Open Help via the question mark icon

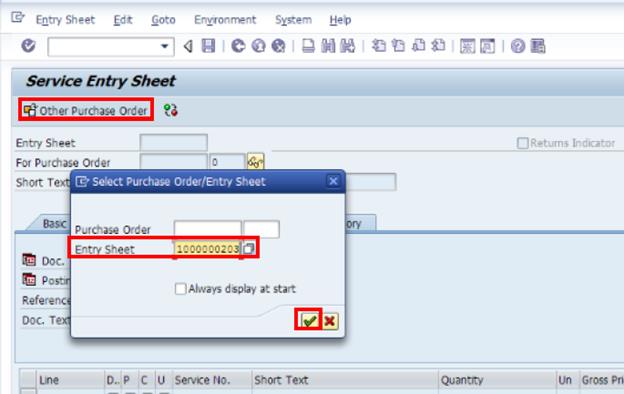518,46
